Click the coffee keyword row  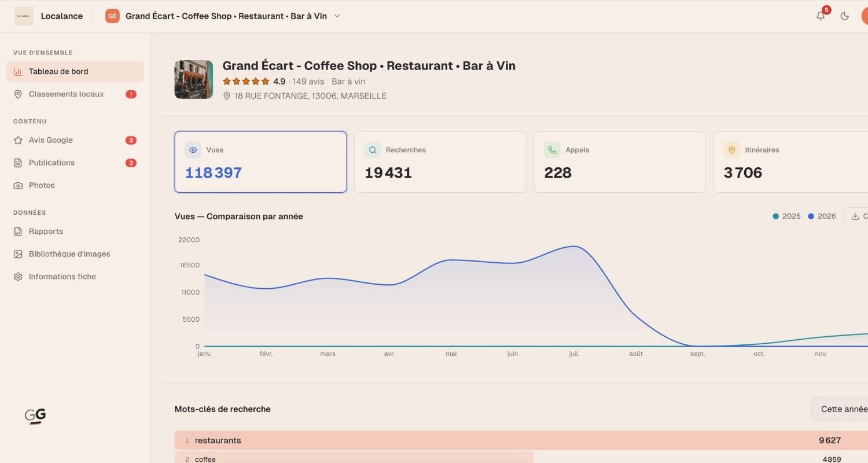(521, 458)
